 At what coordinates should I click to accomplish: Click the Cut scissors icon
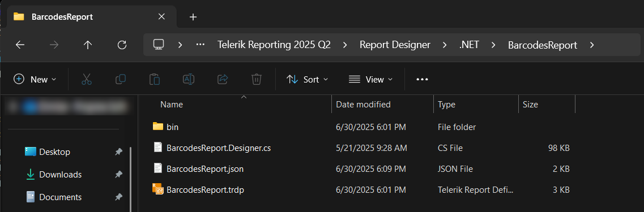[x=87, y=79]
